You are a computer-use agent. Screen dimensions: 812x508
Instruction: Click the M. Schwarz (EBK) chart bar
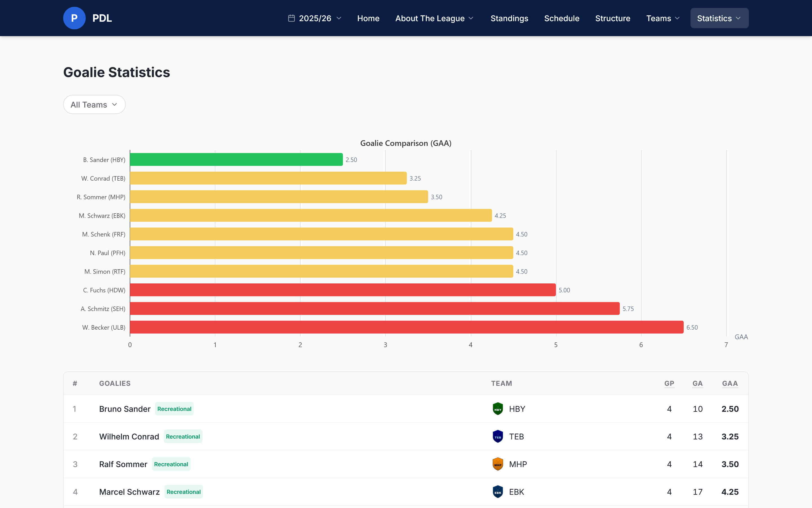(311, 215)
